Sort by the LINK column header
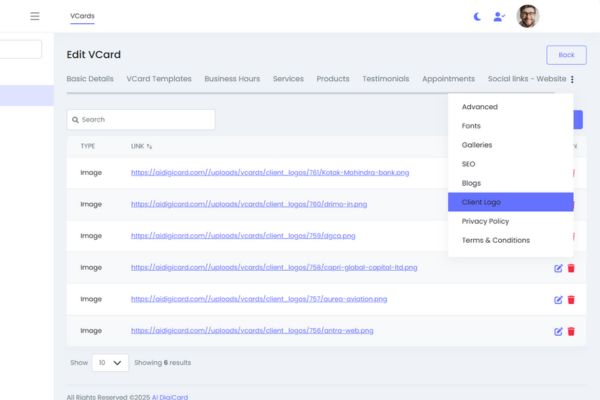Image resolution: width=600 pixels, height=400 pixels. pos(141,146)
